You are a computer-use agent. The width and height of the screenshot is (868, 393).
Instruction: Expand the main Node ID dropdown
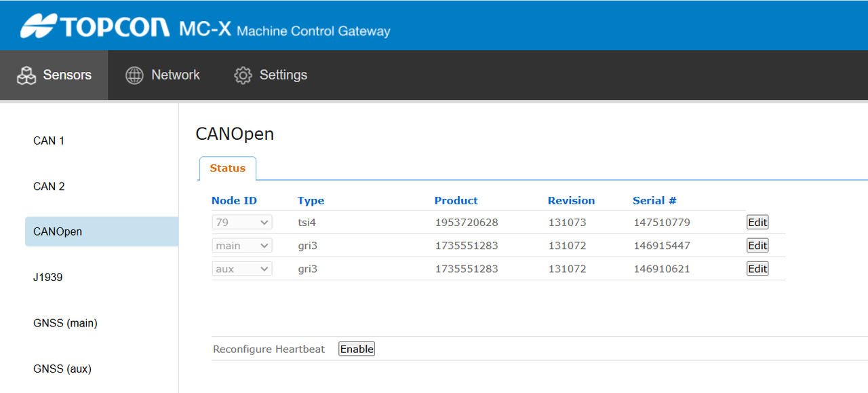(241, 246)
